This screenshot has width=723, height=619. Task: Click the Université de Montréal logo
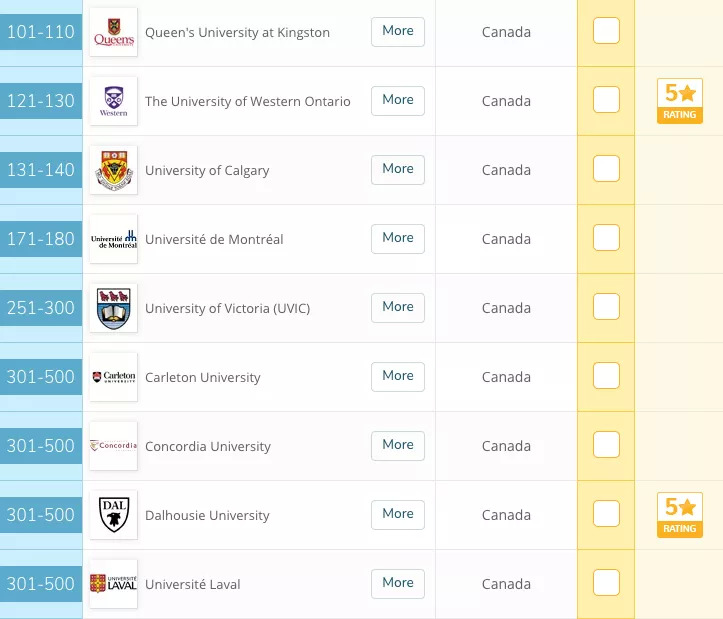(113, 239)
